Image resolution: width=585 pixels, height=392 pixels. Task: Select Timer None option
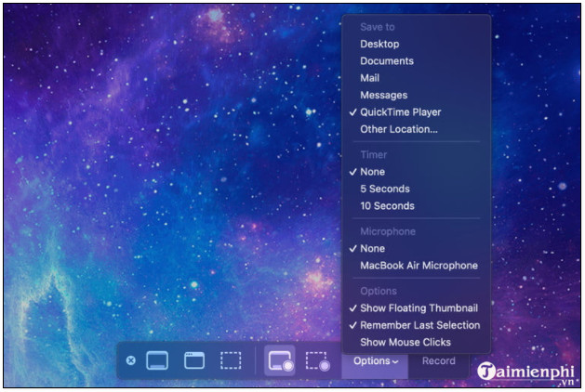pyautogui.click(x=416, y=172)
